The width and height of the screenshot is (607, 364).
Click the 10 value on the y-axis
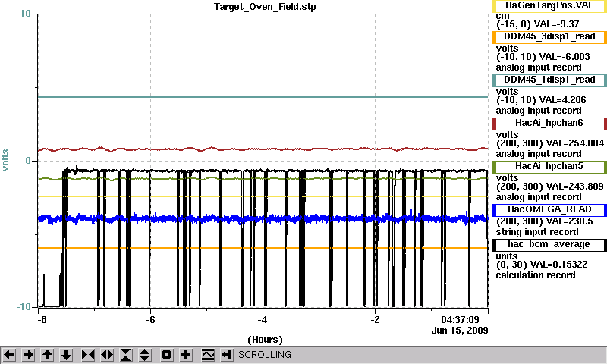25,14
